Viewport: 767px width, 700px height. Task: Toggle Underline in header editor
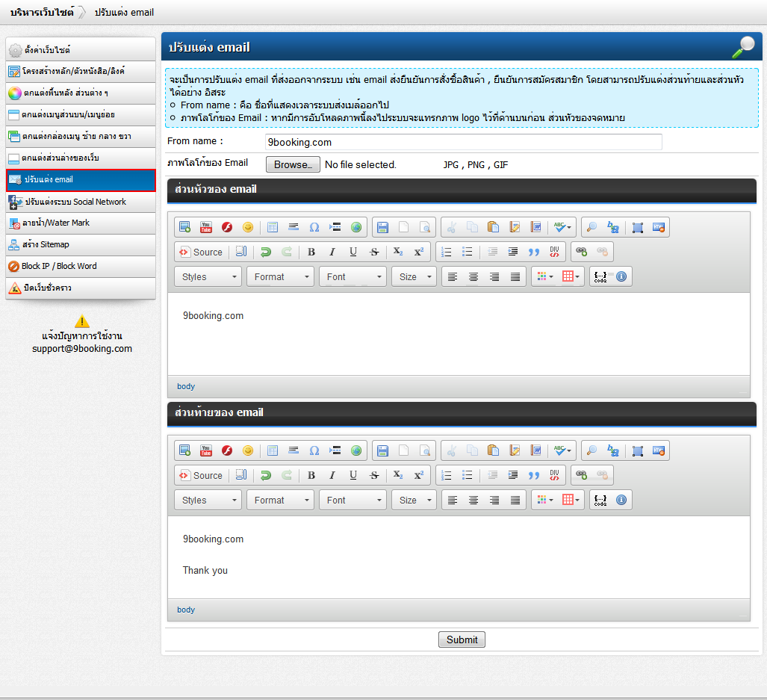353,252
